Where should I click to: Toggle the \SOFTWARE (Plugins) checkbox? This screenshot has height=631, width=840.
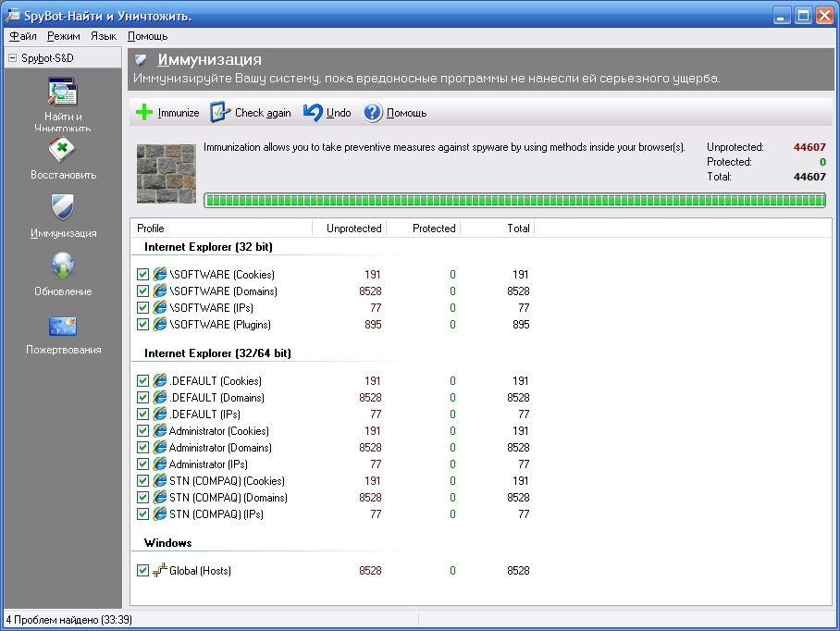(142, 324)
